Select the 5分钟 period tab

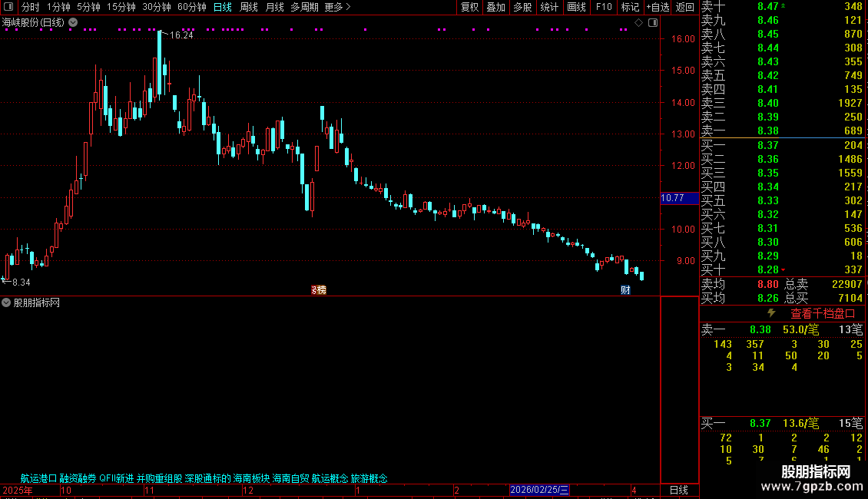[x=88, y=7]
